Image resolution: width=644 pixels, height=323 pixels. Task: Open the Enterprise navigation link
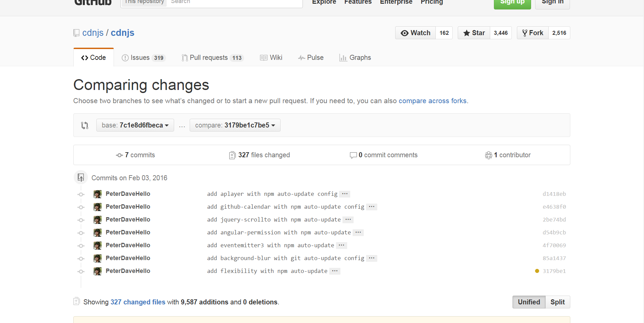(396, 2)
